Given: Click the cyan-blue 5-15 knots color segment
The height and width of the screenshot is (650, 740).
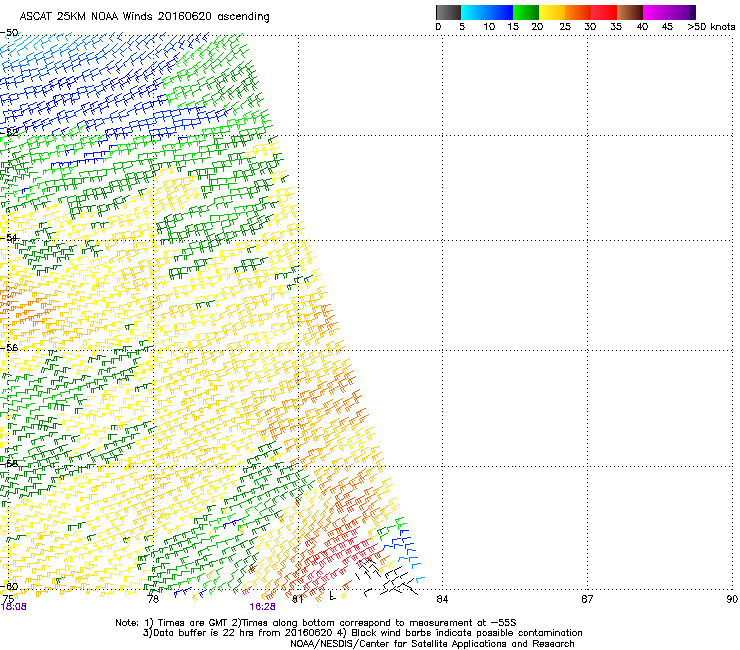Looking at the screenshot, I should point(487,12).
